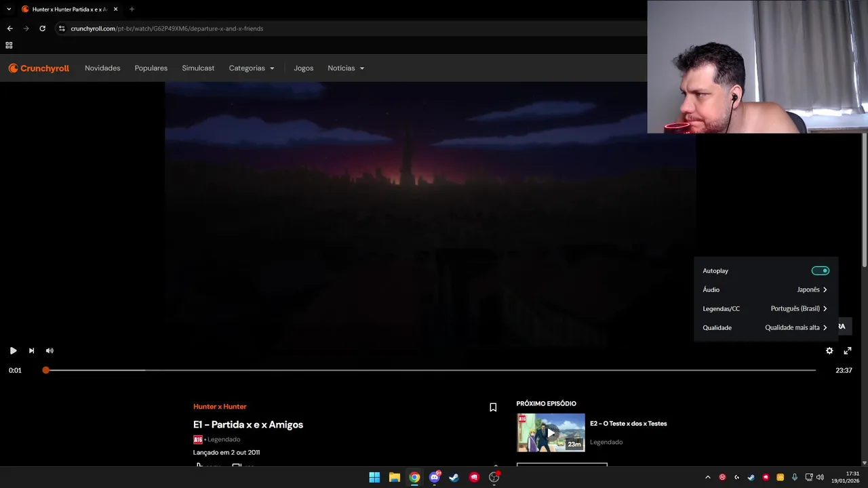Go back using the browser back arrow

click(x=9, y=28)
